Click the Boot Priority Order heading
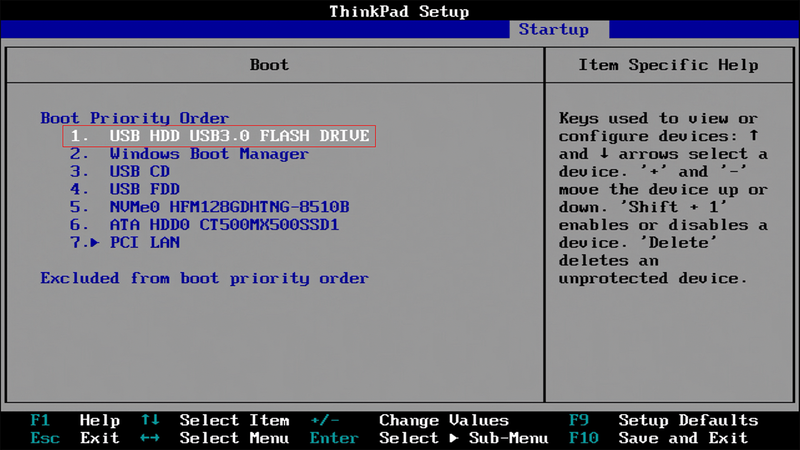800x450 pixels. [x=135, y=118]
